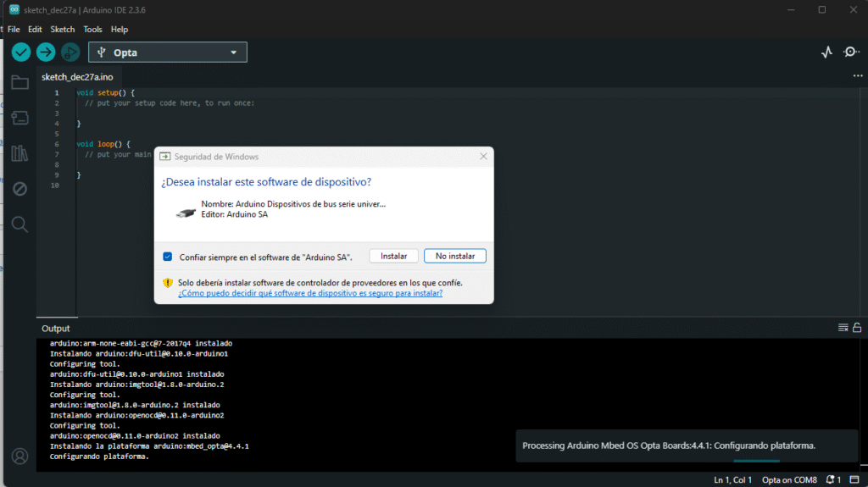Open the Sketchbook folder icon in sidebar
868x487 pixels.
(x=19, y=83)
